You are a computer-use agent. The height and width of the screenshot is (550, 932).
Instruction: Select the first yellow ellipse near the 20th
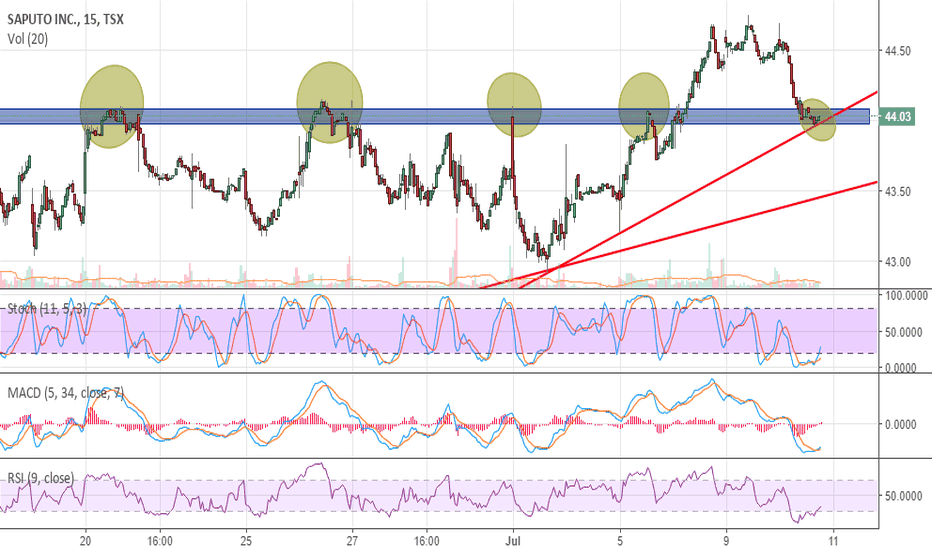pos(112,106)
